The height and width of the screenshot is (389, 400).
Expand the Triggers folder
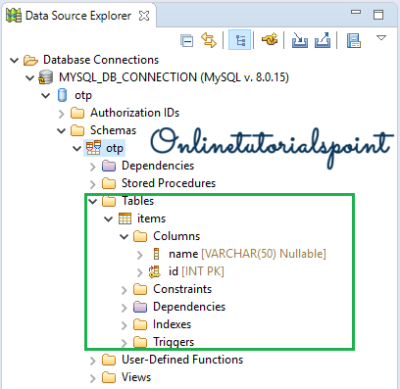pos(124,343)
